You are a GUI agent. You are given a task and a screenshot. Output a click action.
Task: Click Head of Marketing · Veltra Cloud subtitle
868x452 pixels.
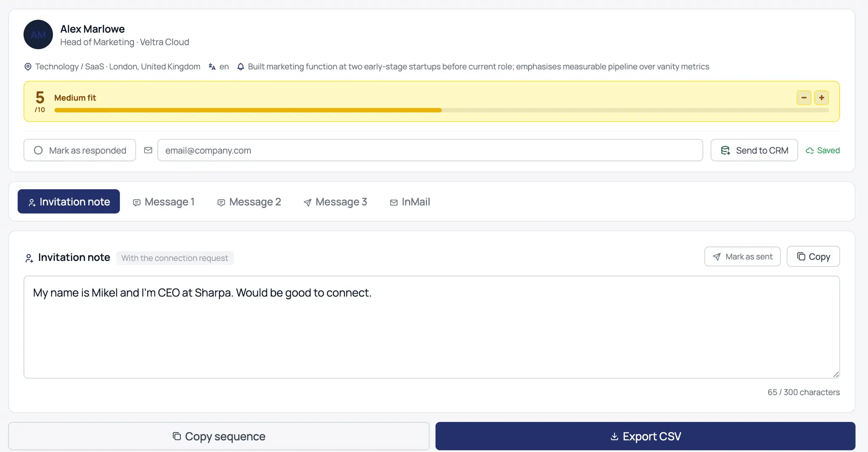tap(125, 42)
